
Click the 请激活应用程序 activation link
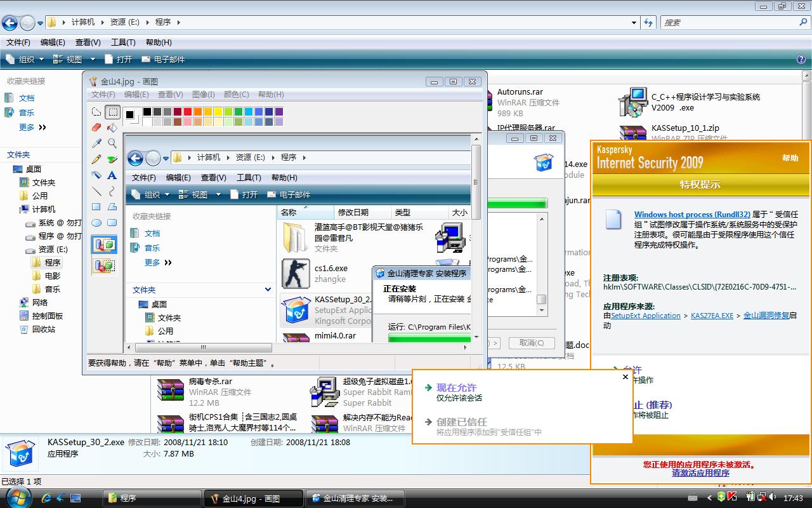[x=700, y=473]
